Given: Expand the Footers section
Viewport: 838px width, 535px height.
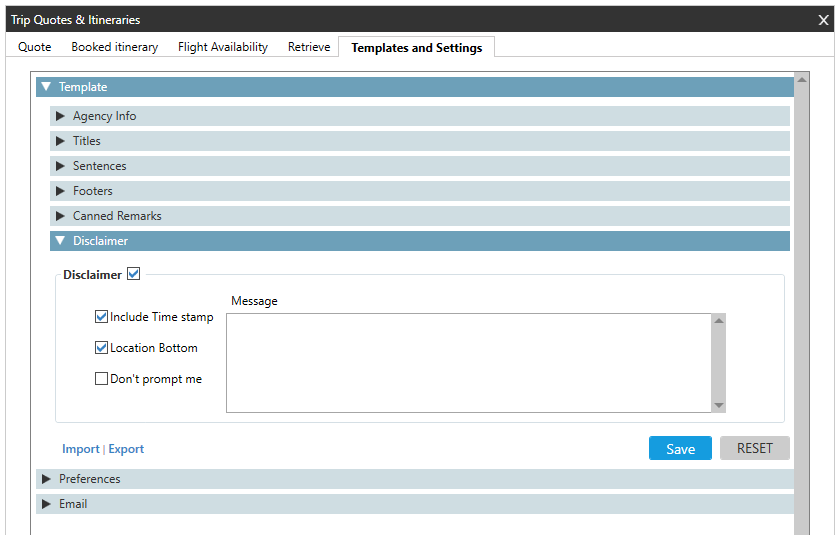Looking at the screenshot, I should click(60, 191).
